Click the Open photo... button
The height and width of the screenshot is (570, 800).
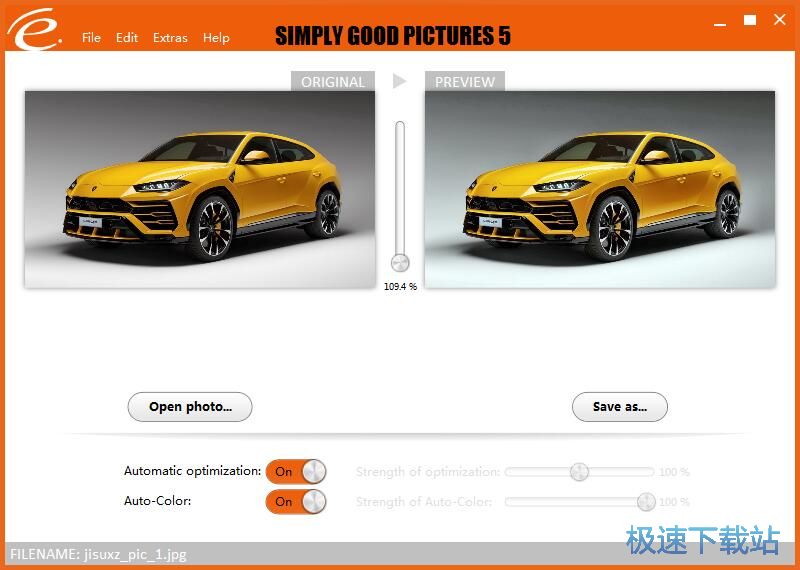[x=190, y=407]
